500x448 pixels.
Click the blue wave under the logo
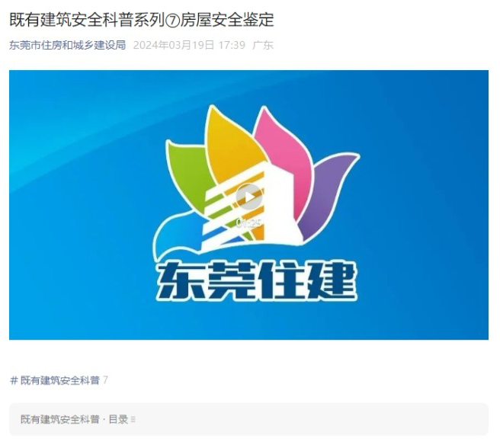178,236
